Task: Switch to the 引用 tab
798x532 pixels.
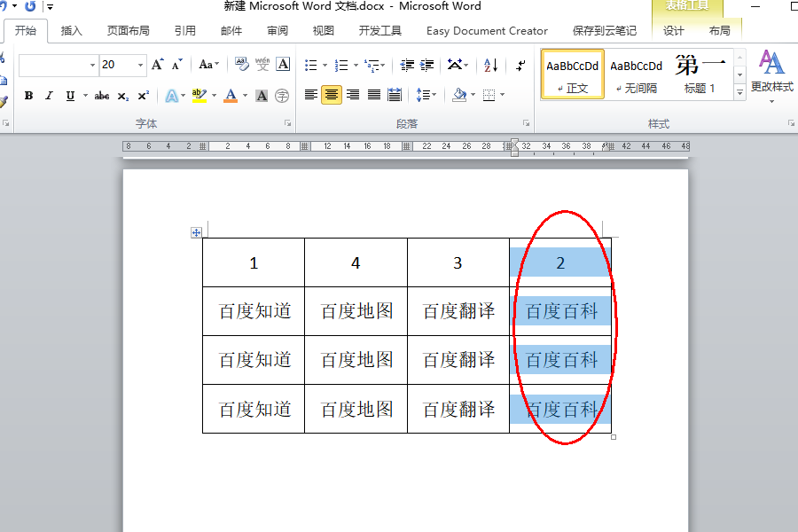Action: (184, 31)
